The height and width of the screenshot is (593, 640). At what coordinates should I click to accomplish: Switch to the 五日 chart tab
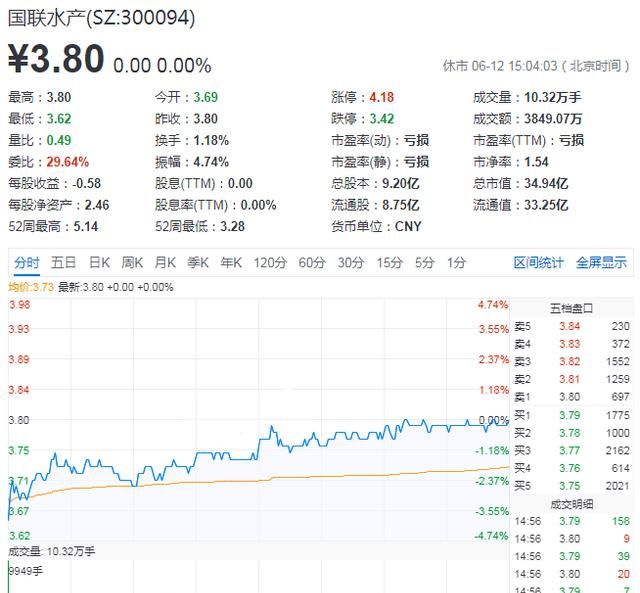[63, 262]
